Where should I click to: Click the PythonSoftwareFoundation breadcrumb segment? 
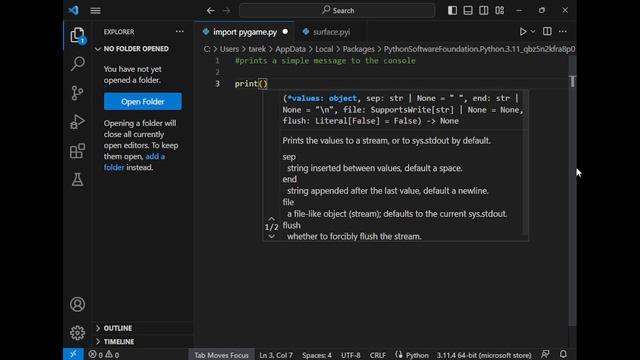[x=479, y=49]
